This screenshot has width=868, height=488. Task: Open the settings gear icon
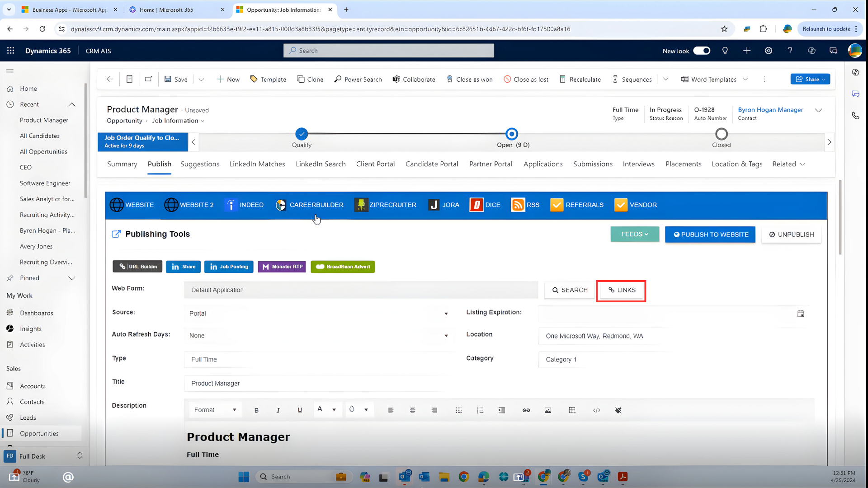769,51
